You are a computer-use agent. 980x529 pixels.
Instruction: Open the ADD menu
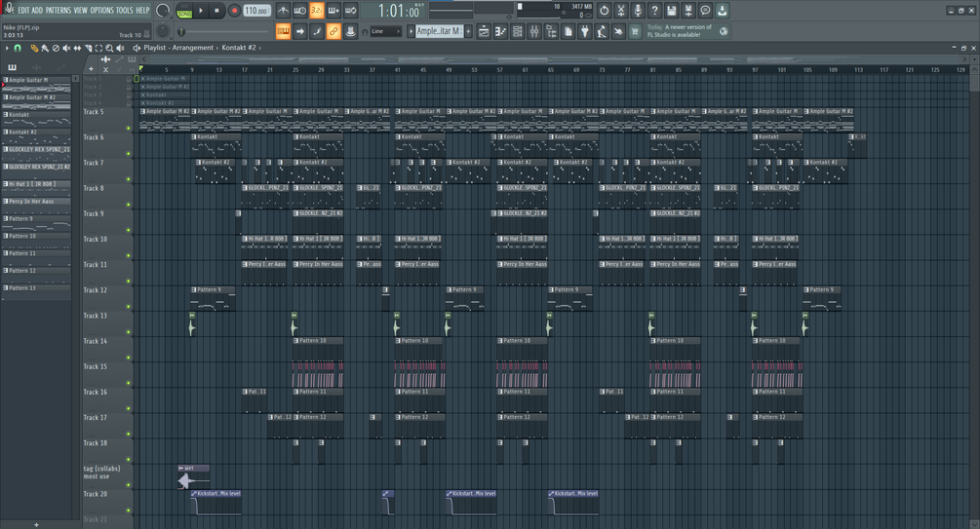pyautogui.click(x=37, y=10)
